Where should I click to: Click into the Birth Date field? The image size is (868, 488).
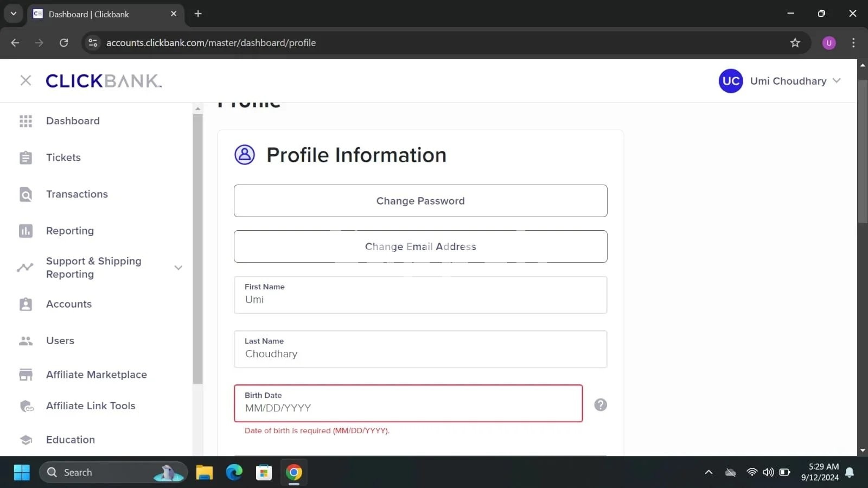(408, 408)
